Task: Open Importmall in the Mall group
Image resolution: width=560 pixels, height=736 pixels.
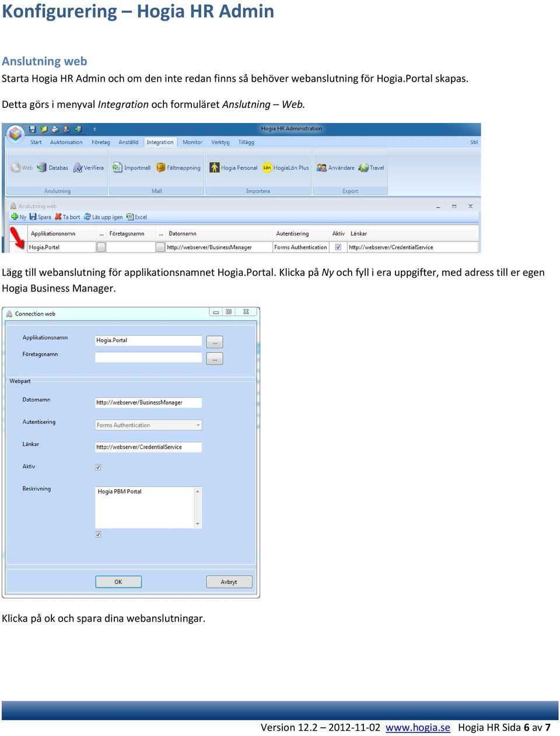Action: tap(131, 168)
